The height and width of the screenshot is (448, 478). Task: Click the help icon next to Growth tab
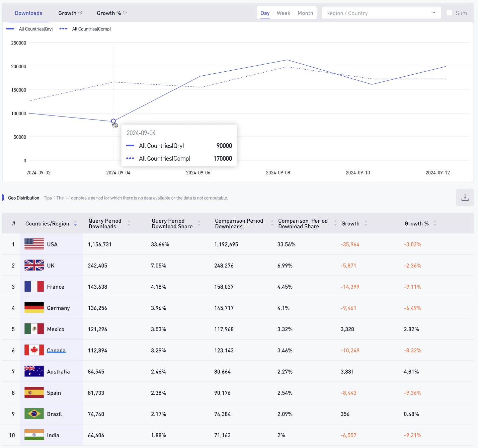80,13
